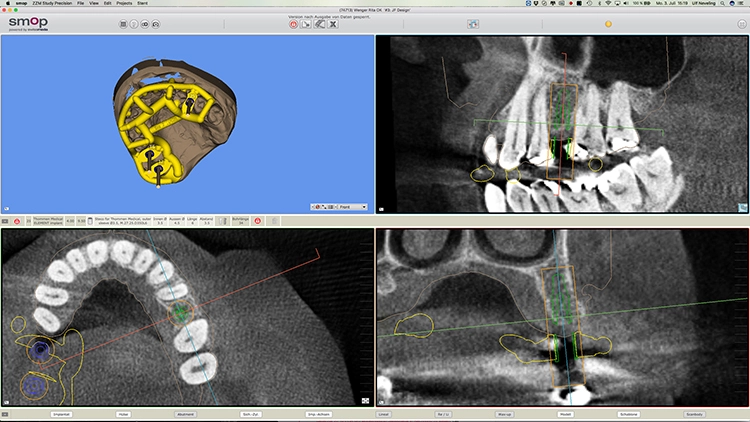Click the Wi-Fi icon in menu bar

tap(608, 3)
